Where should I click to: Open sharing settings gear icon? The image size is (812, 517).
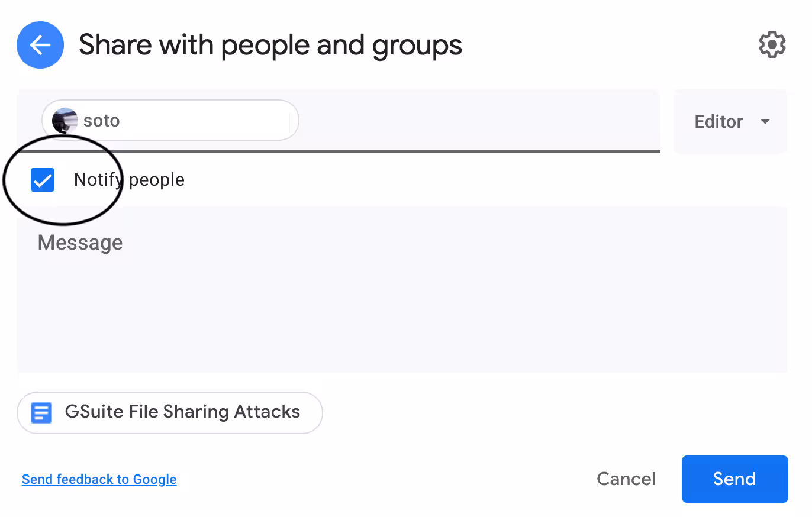tap(772, 45)
